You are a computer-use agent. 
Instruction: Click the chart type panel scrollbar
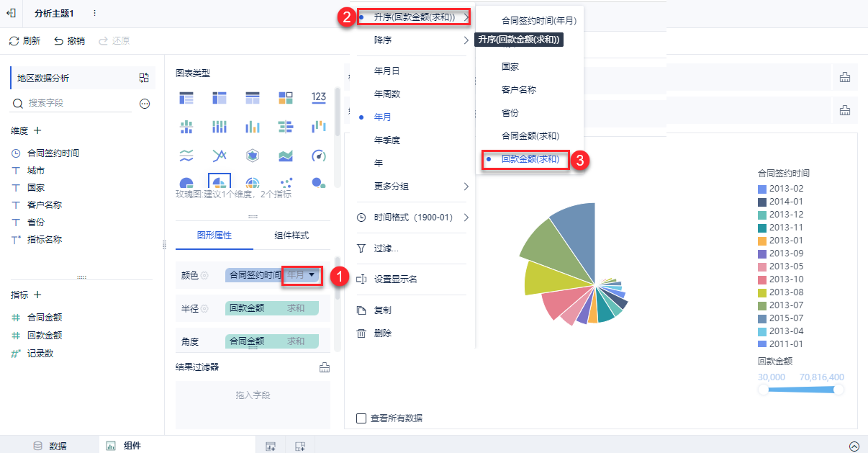[x=337, y=112]
